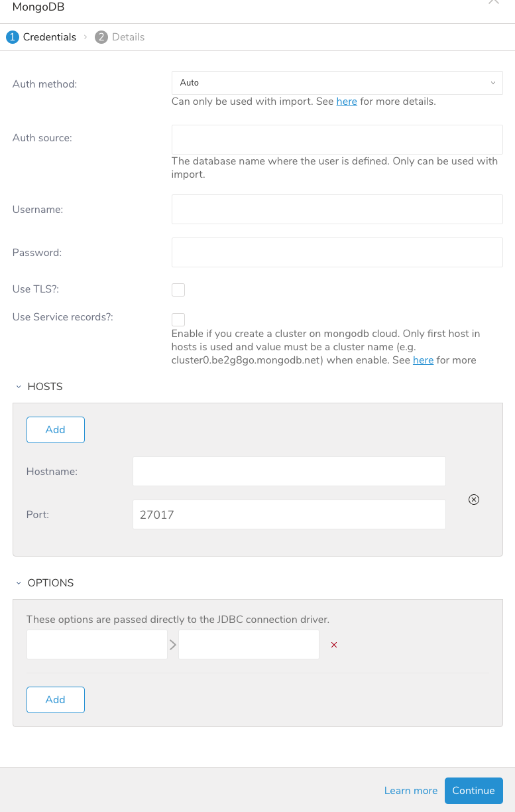Viewport: 515px width, 812px height.
Task: Open the Auth method dropdown
Action: [337, 83]
